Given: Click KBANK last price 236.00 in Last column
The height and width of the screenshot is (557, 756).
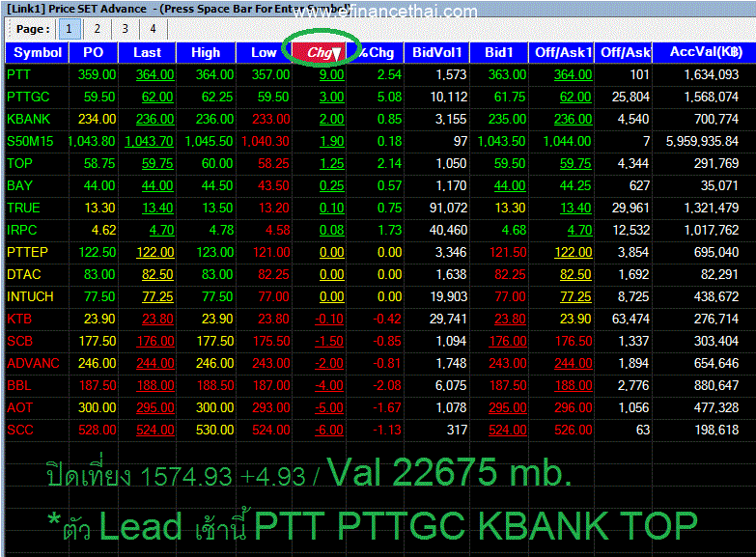Looking at the screenshot, I should [x=154, y=119].
